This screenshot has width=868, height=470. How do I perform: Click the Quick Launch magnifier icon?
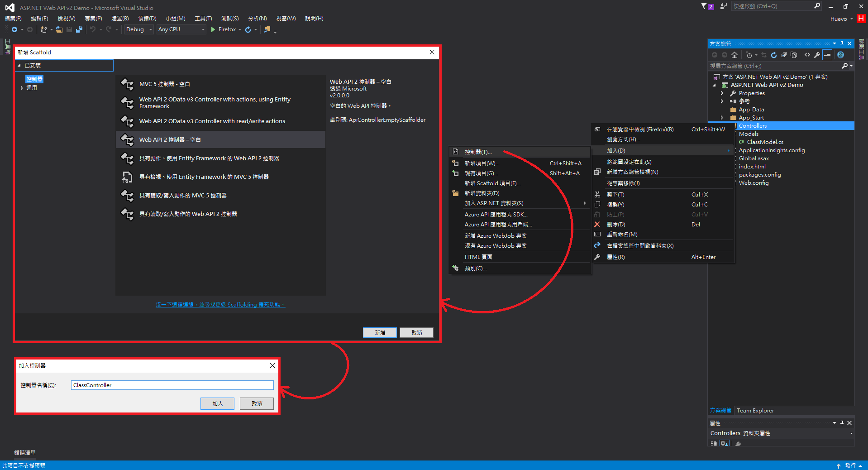point(817,6)
